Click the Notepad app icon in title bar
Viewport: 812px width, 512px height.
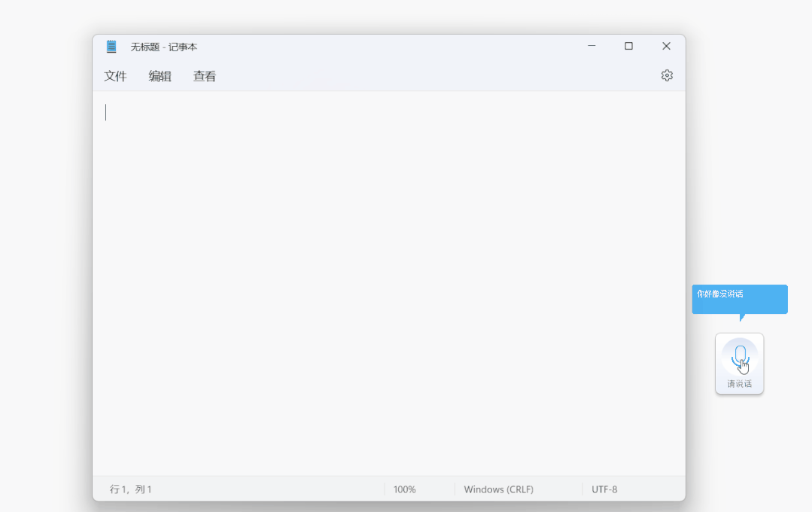(111, 47)
